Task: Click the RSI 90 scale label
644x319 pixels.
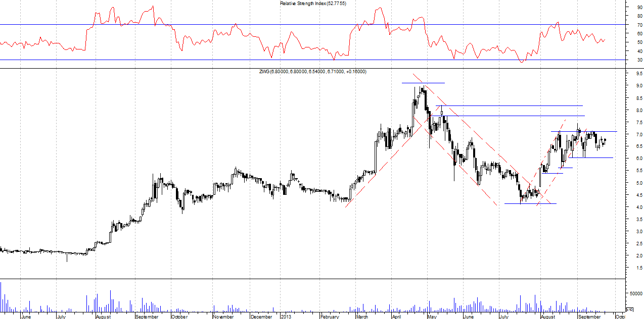Action: click(639, 7)
